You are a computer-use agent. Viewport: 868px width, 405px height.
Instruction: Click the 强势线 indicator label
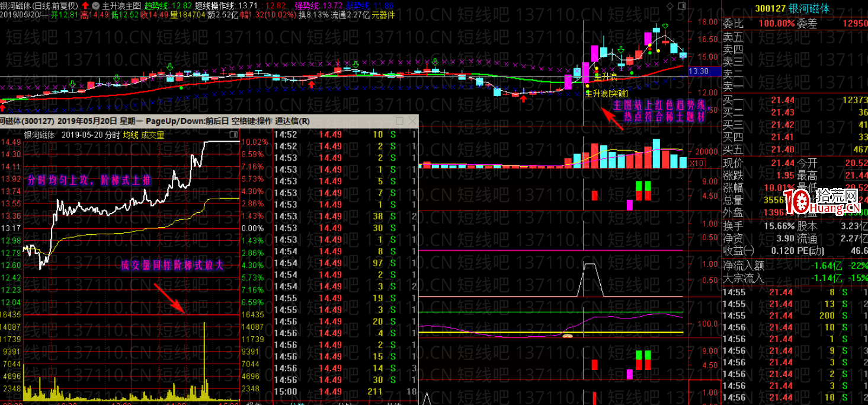coord(306,5)
